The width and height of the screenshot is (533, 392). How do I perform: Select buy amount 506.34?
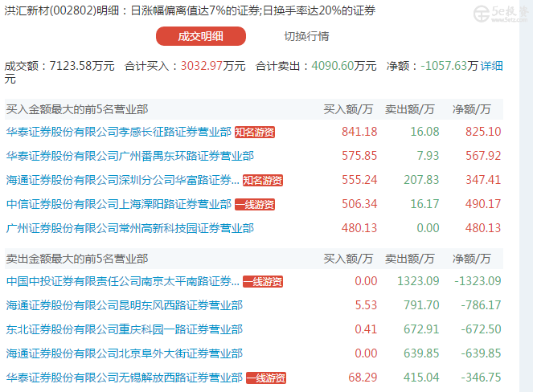(359, 204)
